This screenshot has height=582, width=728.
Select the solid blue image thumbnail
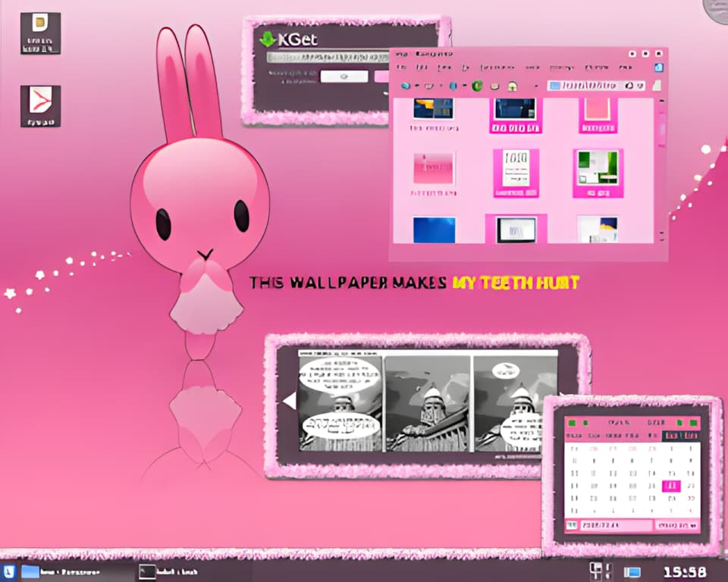(434, 230)
